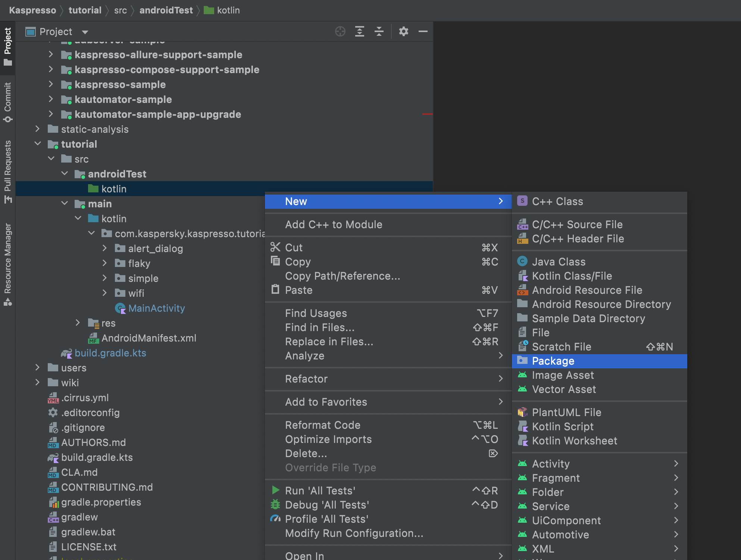Open the Refactor submenu
741x560 pixels.
pyautogui.click(x=388, y=379)
